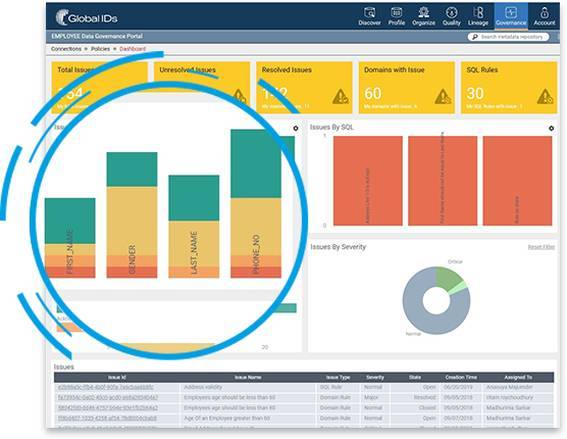Click the Reset Filter link

pos(541,247)
